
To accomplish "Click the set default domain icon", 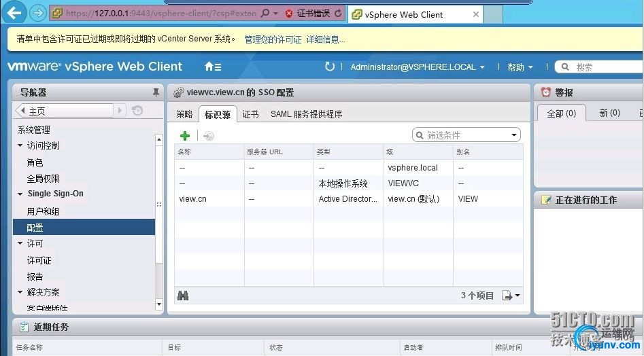I will coord(209,135).
